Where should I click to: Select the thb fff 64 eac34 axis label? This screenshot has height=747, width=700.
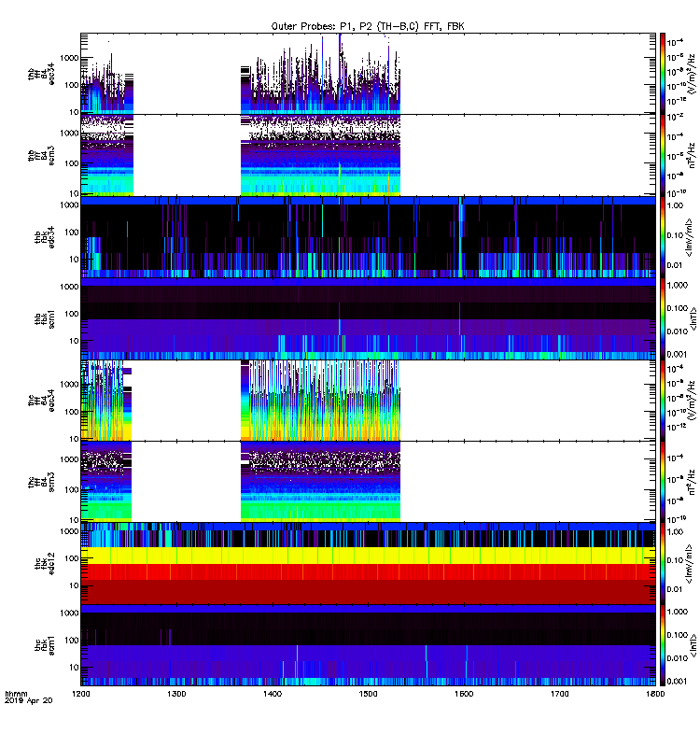[x=41, y=74]
